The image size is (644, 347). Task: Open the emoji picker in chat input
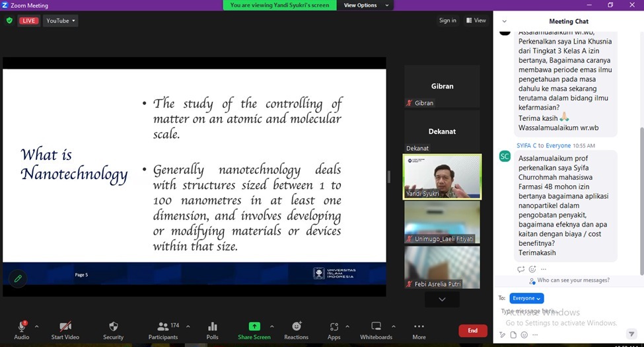(524, 334)
